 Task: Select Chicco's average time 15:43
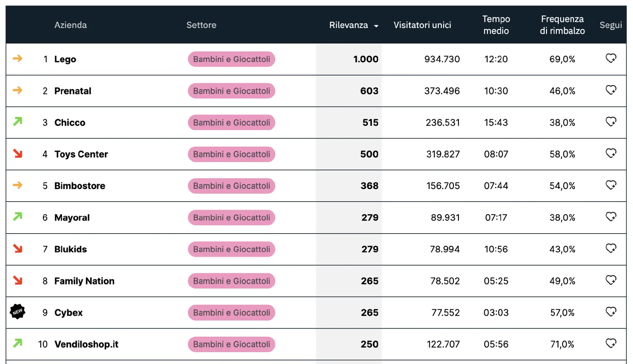[x=496, y=123]
